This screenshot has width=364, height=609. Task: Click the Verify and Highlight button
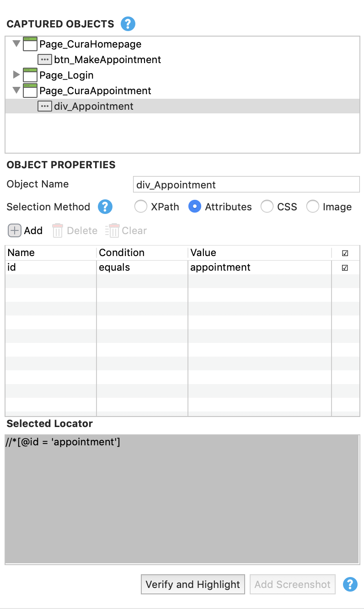(193, 584)
